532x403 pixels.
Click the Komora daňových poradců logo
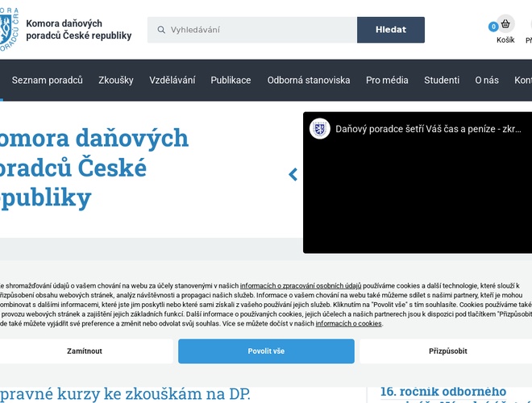click(x=10, y=30)
